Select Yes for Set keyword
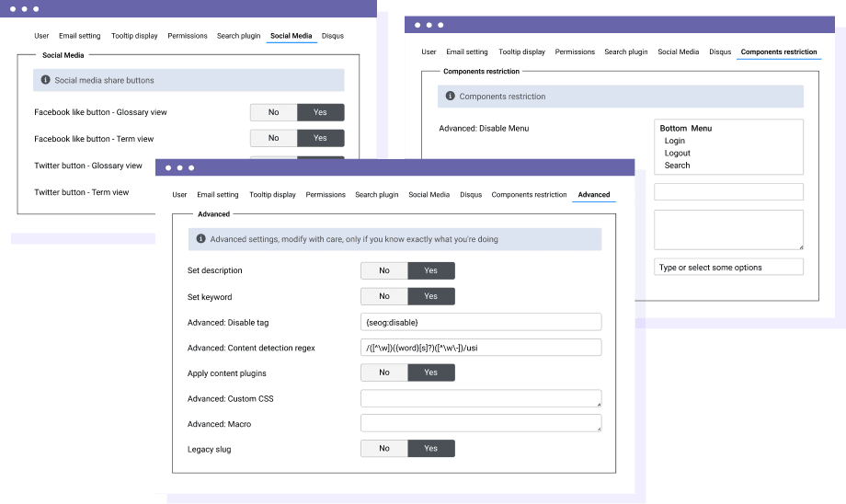 coord(430,296)
